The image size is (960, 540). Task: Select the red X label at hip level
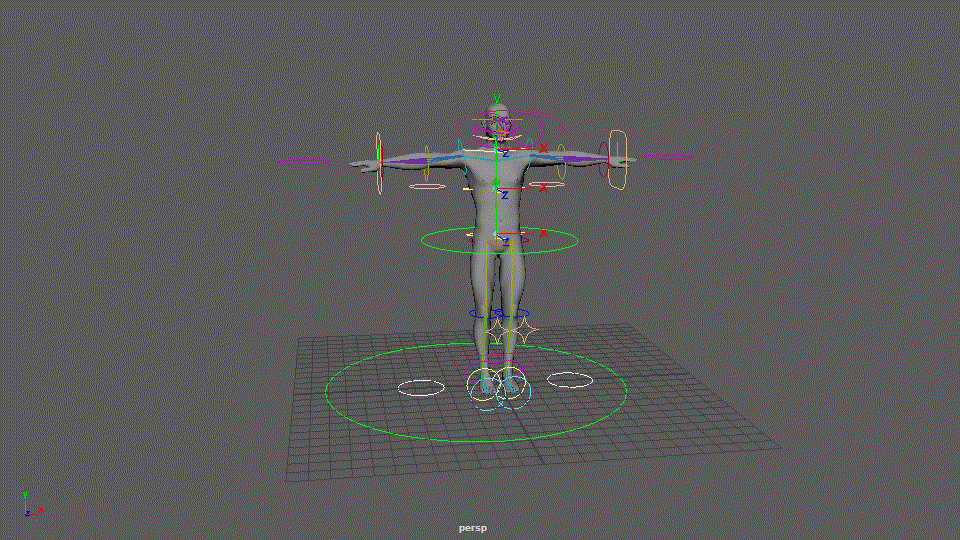click(x=543, y=233)
